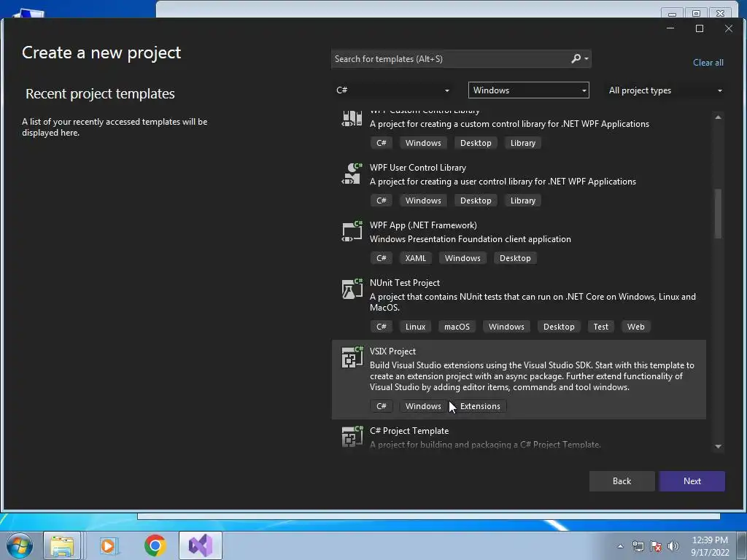Click the Action Center flag icon
Viewport: 747px width, 560px height.
[x=656, y=546]
